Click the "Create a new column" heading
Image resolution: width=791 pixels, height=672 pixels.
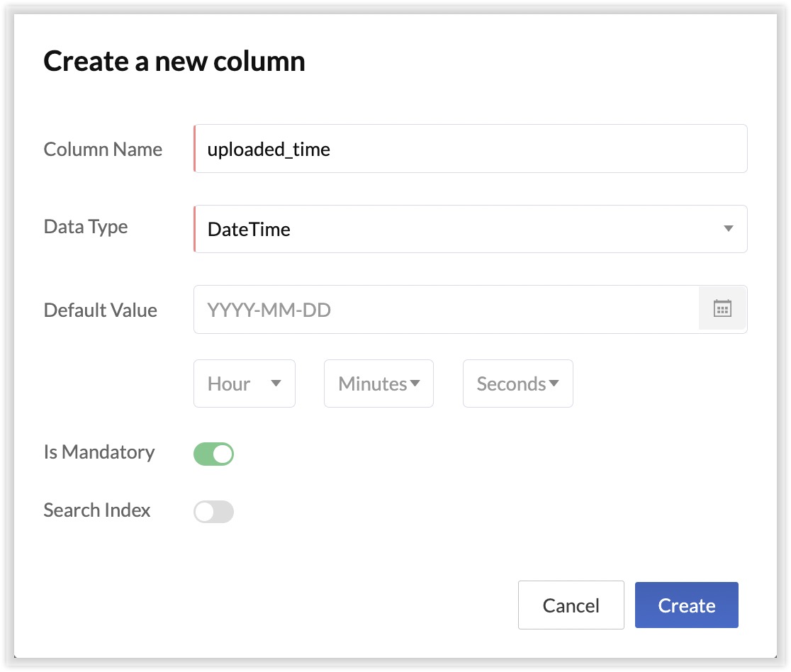coord(174,62)
